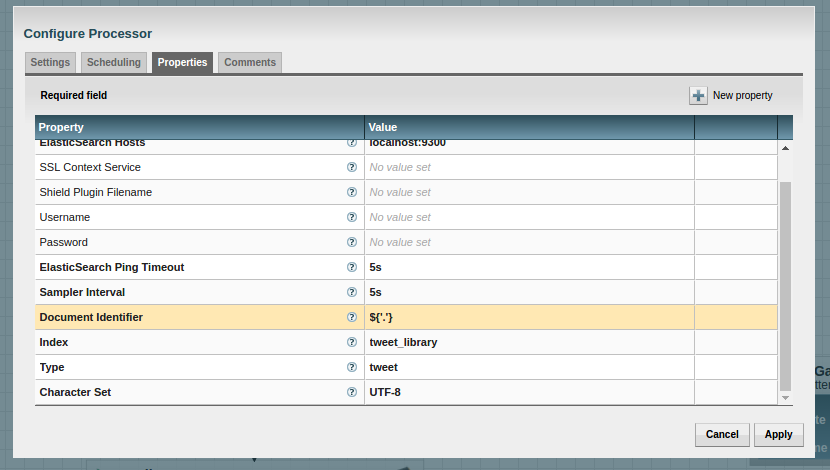Viewport: 830px width, 470px height.
Task: Click the Property column header
Action: [200, 127]
